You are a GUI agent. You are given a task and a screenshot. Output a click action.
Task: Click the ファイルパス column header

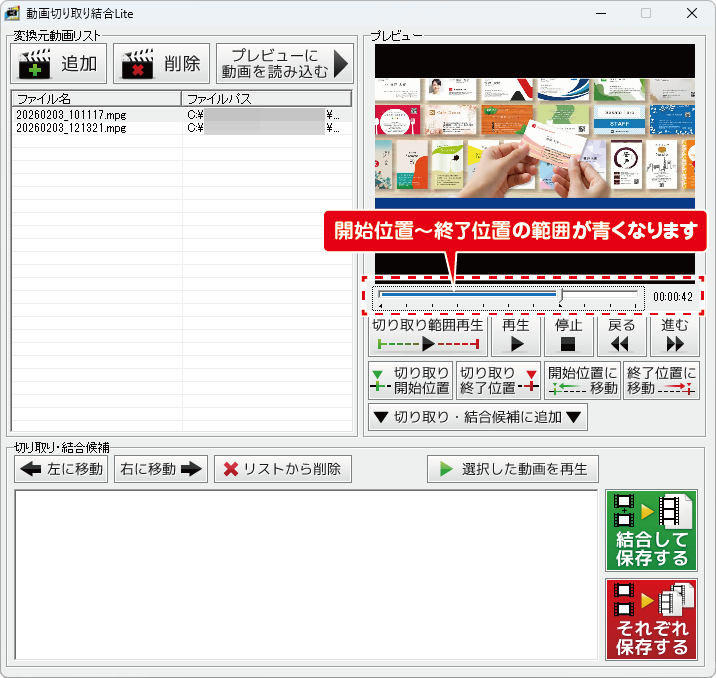[266, 99]
